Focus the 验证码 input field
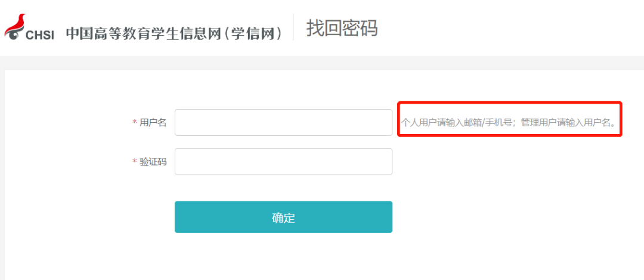The image size is (644, 280). click(x=283, y=161)
